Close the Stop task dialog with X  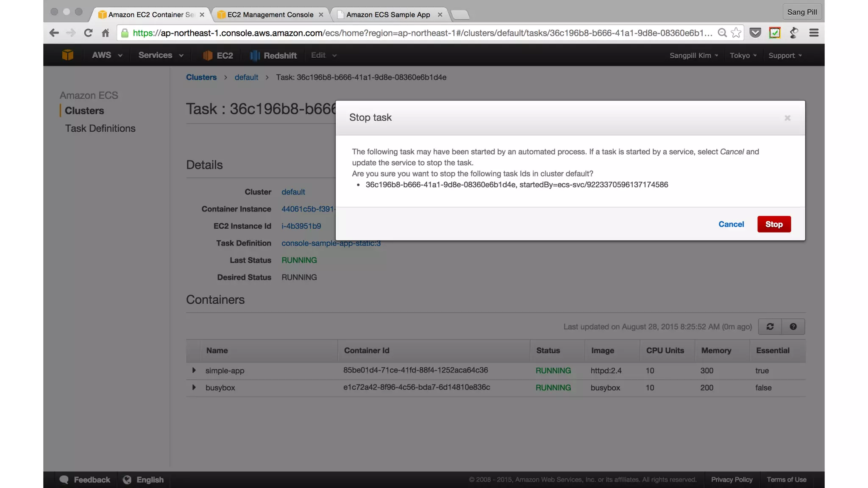pos(787,118)
